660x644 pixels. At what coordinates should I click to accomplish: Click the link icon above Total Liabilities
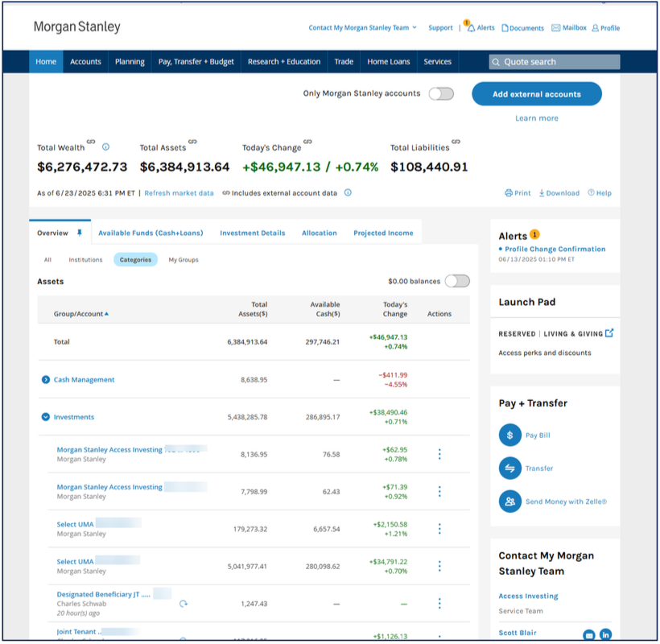coord(456,142)
